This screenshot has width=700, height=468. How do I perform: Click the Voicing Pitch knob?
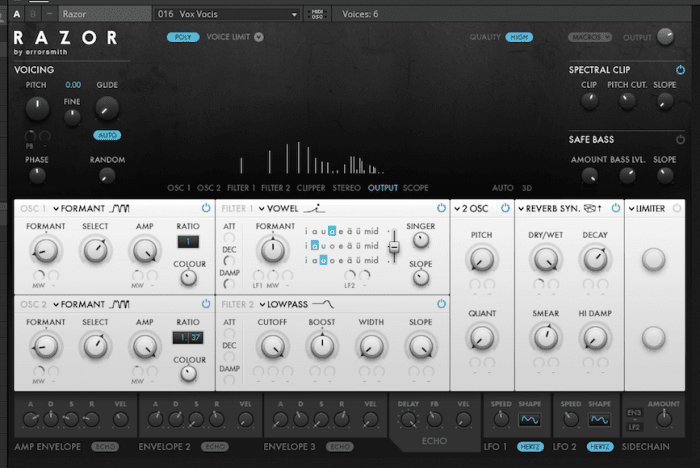click(37, 109)
